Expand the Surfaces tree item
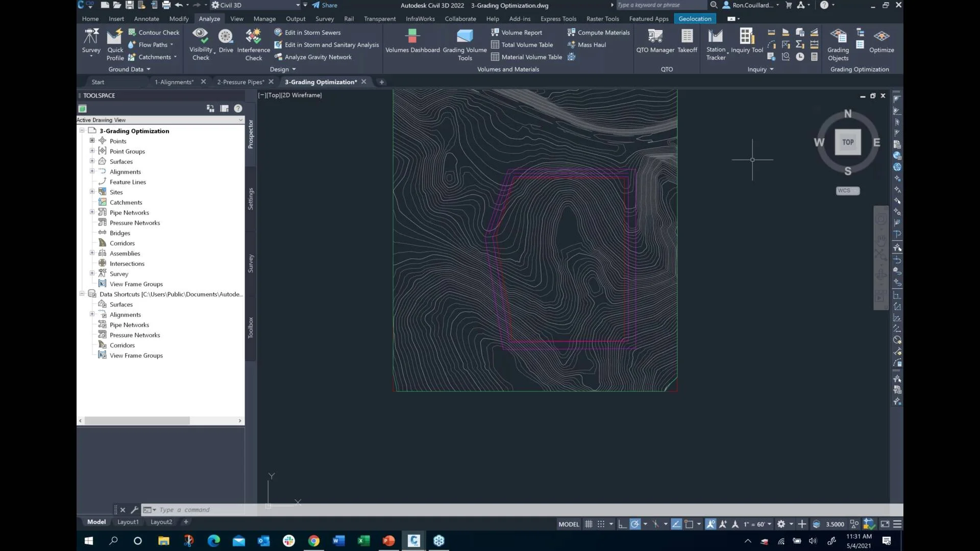This screenshot has width=980, height=551. (x=91, y=161)
